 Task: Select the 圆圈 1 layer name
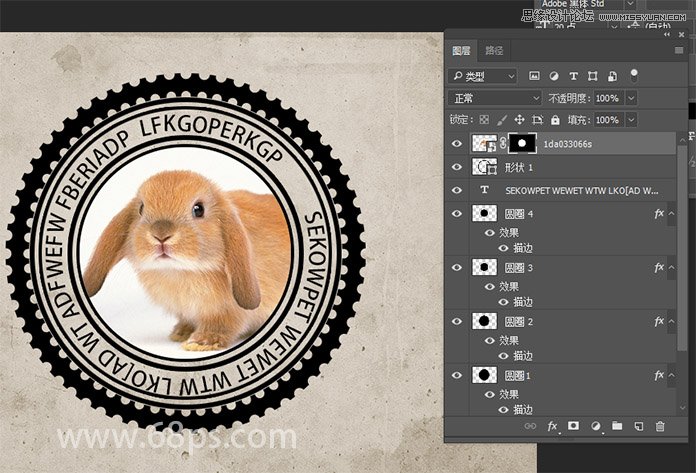pos(518,376)
